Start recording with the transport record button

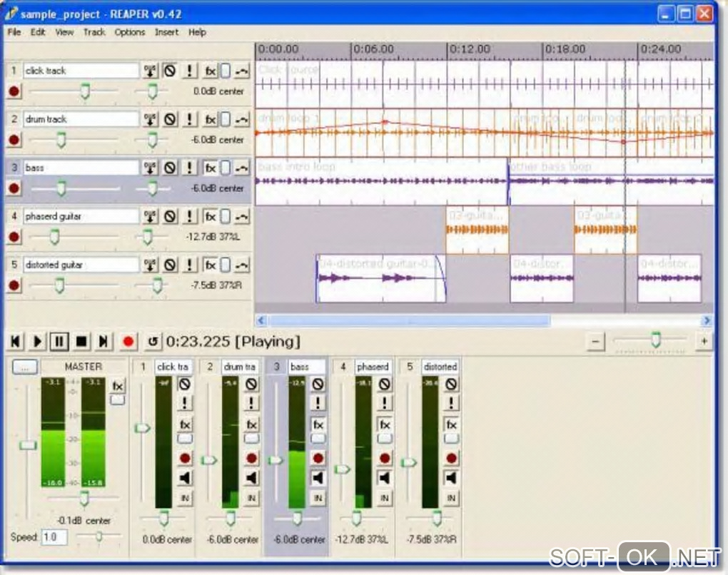128,342
